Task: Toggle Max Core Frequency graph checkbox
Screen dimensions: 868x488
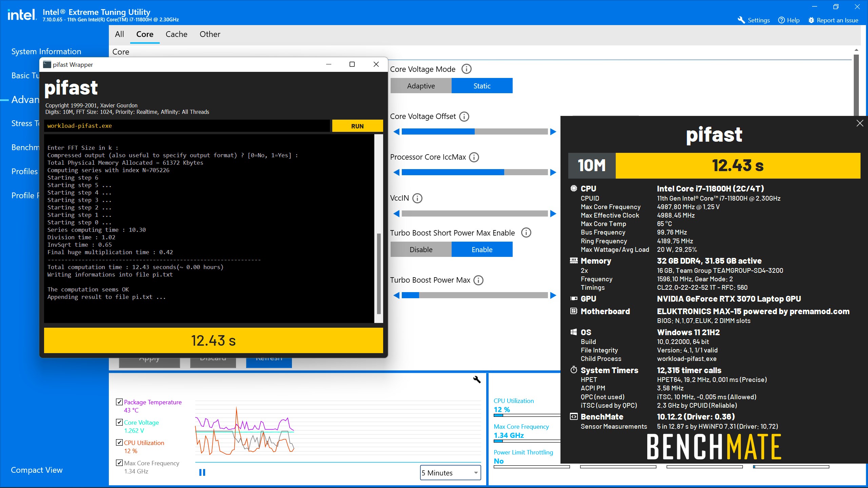Action: click(x=119, y=463)
